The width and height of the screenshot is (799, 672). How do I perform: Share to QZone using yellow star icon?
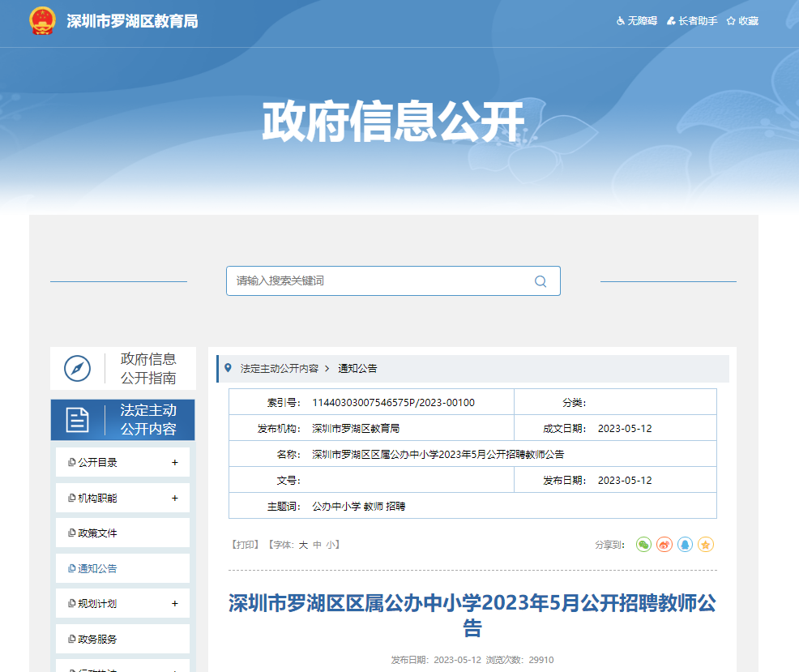click(x=706, y=545)
